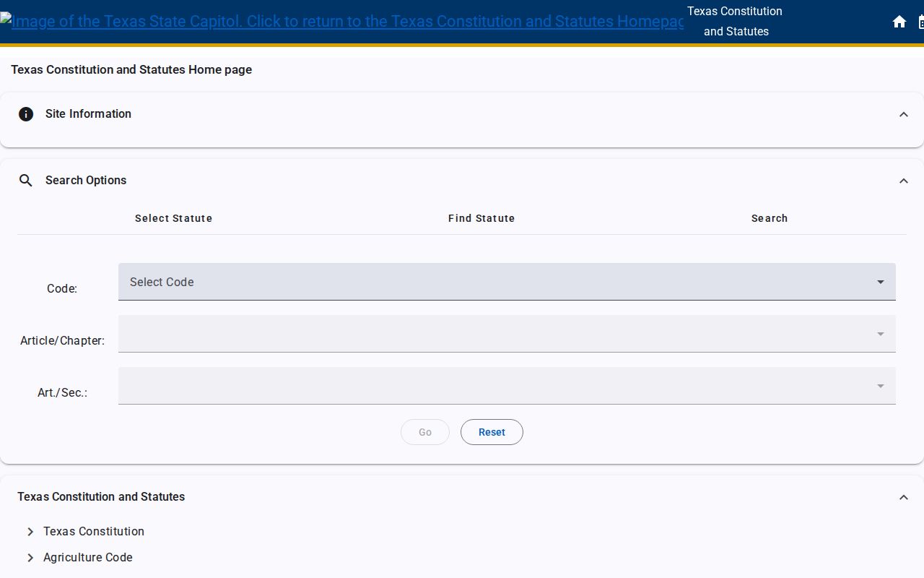Viewport: 924px width, 578px height.
Task: Switch to the Find Statute tab
Action: pyautogui.click(x=481, y=218)
